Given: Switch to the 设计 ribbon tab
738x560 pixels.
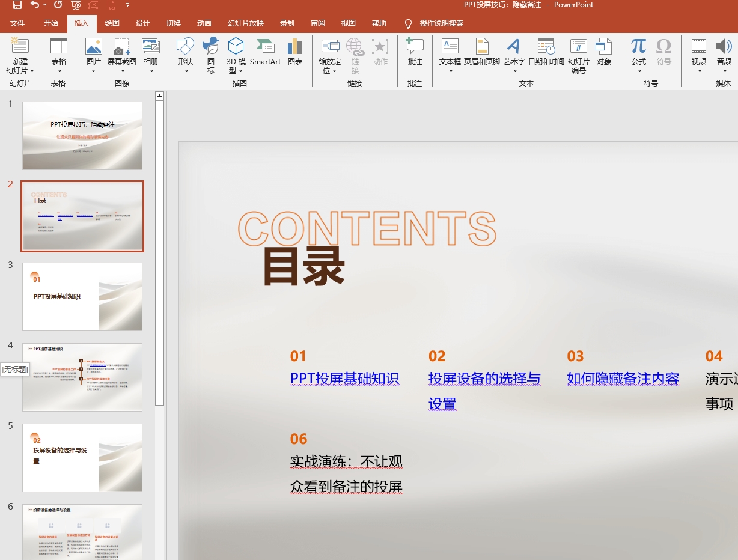Looking at the screenshot, I should click(143, 23).
